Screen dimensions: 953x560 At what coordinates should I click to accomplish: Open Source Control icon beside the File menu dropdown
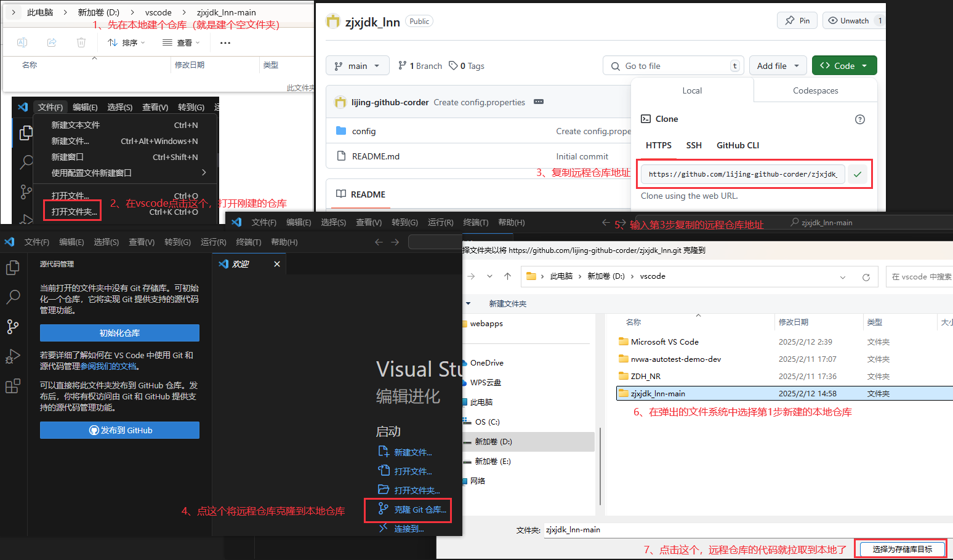tap(26, 192)
